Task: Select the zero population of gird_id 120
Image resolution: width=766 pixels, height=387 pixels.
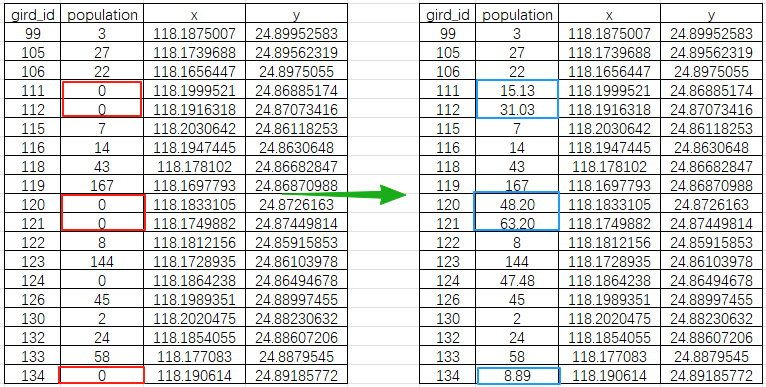Action: tap(102, 204)
